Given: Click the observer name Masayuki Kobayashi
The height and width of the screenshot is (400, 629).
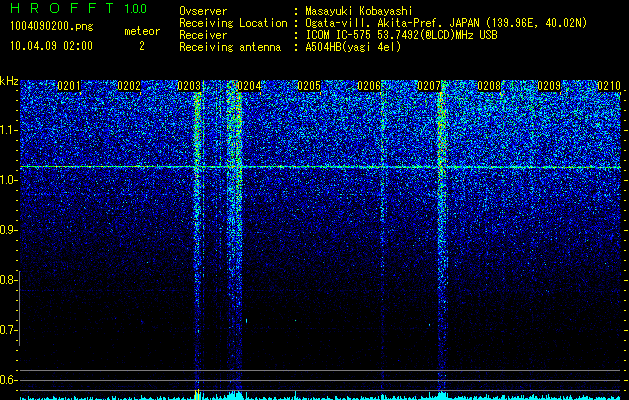Looking at the screenshot, I should point(359,12).
